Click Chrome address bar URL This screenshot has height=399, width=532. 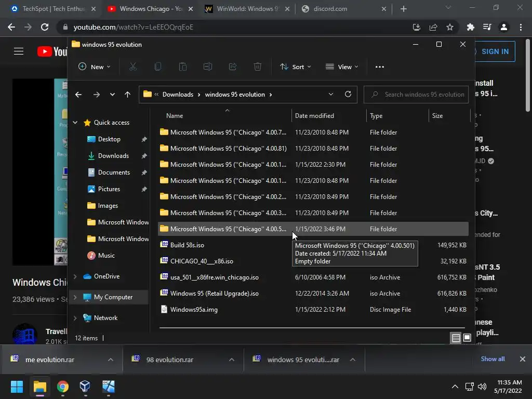(x=134, y=27)
